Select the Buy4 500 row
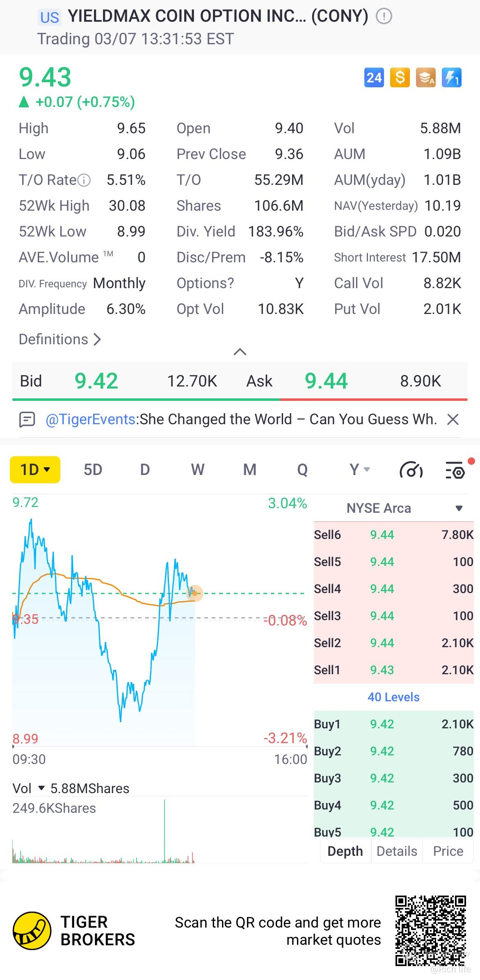 [393, 805]
